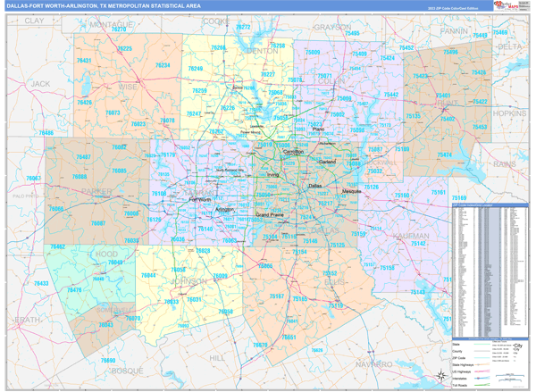Click the ZIP code index table header bar
This screenshot has height=392, width=536.
point(490,205)
